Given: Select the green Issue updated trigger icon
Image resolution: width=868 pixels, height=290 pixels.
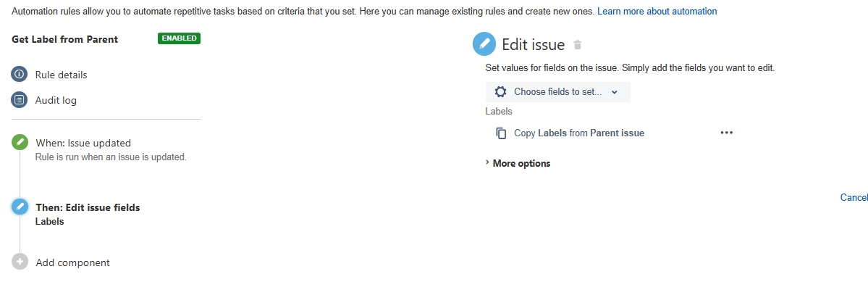Looking at the screenshot, I should tap(20, 143).
